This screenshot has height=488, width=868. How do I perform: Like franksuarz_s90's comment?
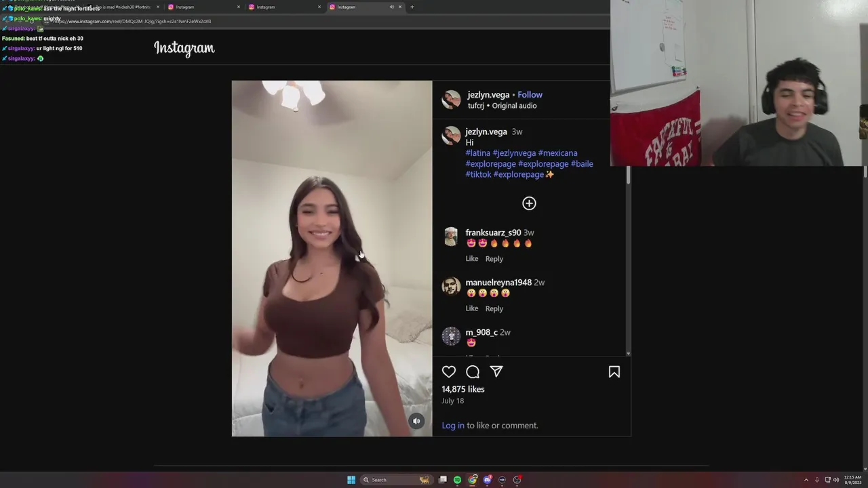click(472, 259)
